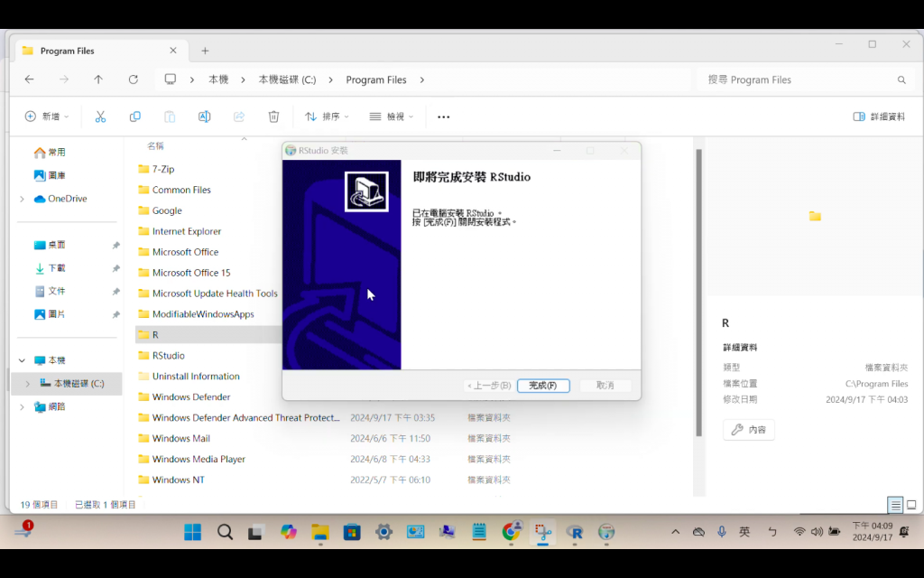Open the R application taskbar icon
This screenshot has width=924, height=578.
click(575, 532)
